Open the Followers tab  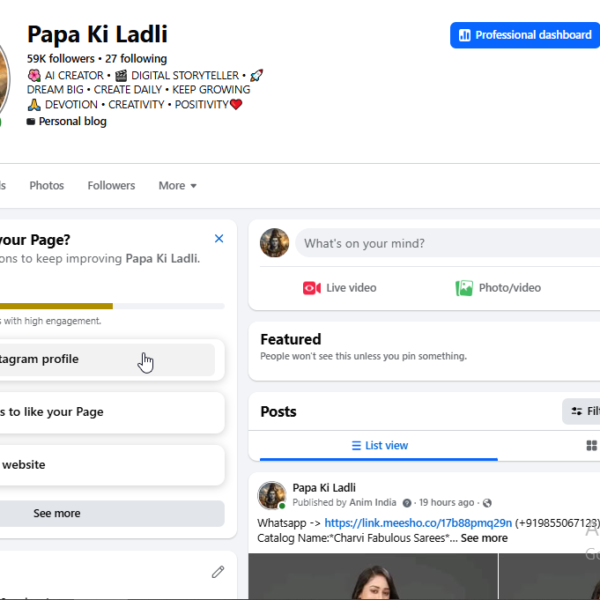click(x=111, y=186)
